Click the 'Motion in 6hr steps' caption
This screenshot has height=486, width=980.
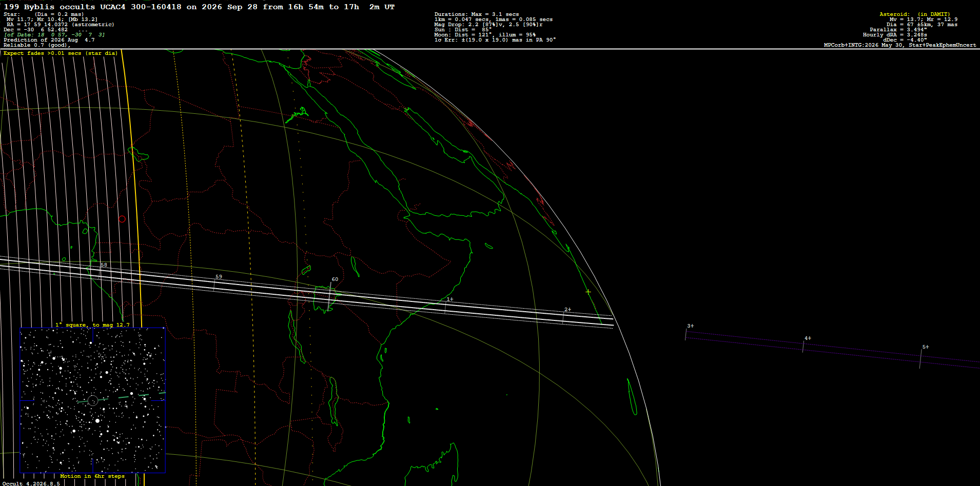(x=92, y=476)
